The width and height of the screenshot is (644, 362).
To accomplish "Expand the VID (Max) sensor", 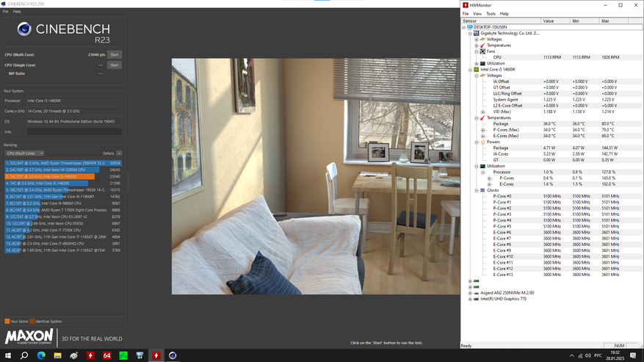I will pos(482,112).
